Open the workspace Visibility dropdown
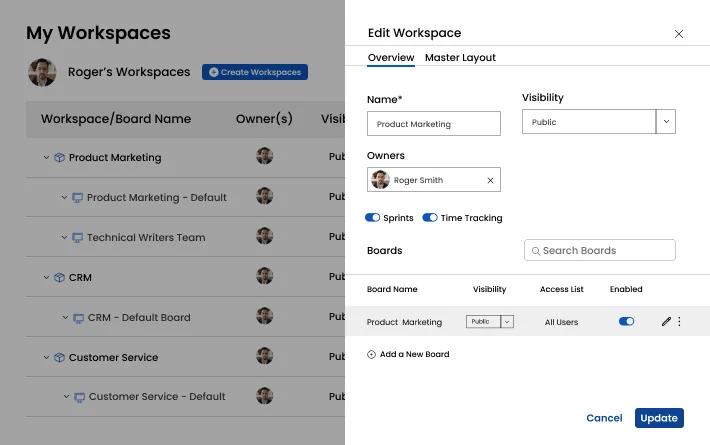 point(666,122)
